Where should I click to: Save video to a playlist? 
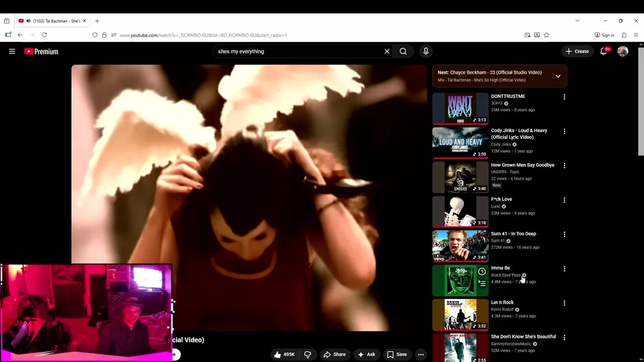coord(396,354)
